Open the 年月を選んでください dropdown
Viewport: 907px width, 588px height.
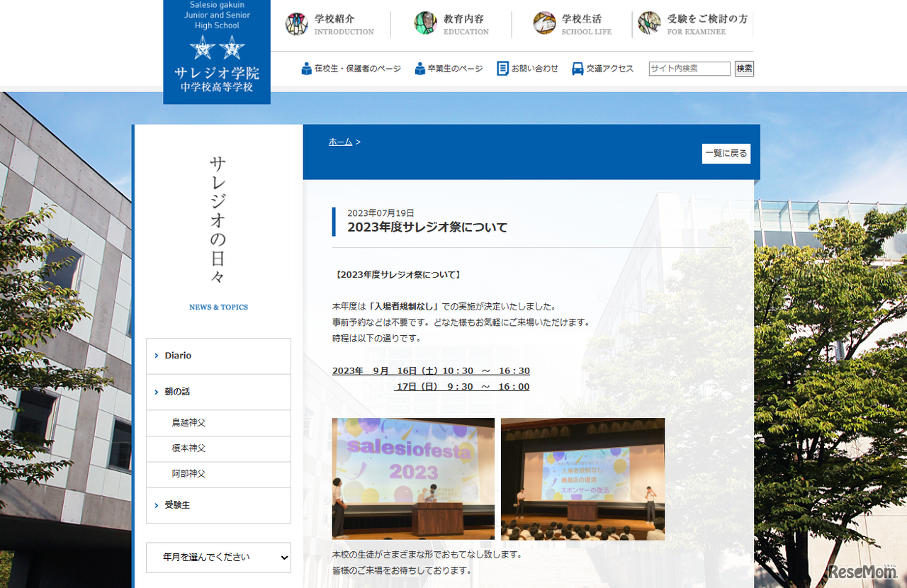(218, 558)
